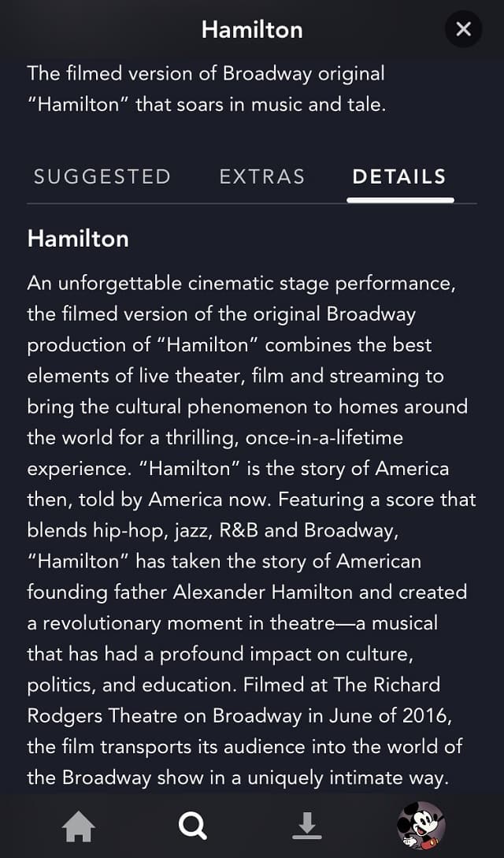Screen dimensions: 504x858
Task: Close the Hamilton details panel
Action: 464,29
